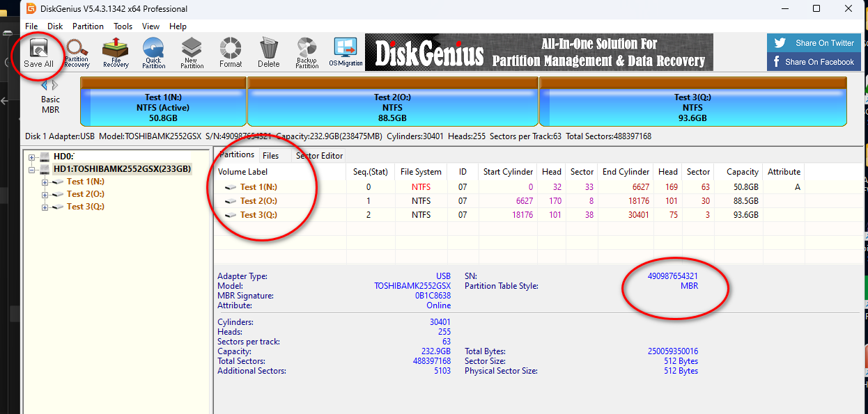Open the Quick Partition tool
This screenshot has width=868, height=414.
tap(153, 53)
